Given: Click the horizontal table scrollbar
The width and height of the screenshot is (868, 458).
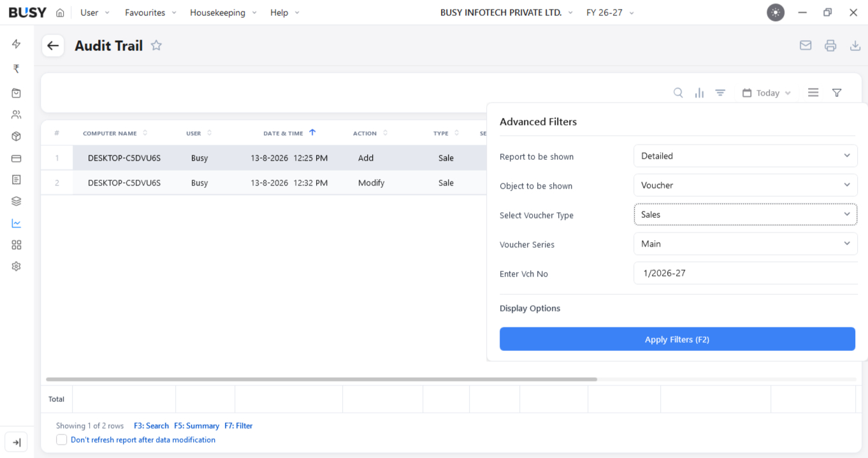Looking at the screenshot, I should coord(322,379).
